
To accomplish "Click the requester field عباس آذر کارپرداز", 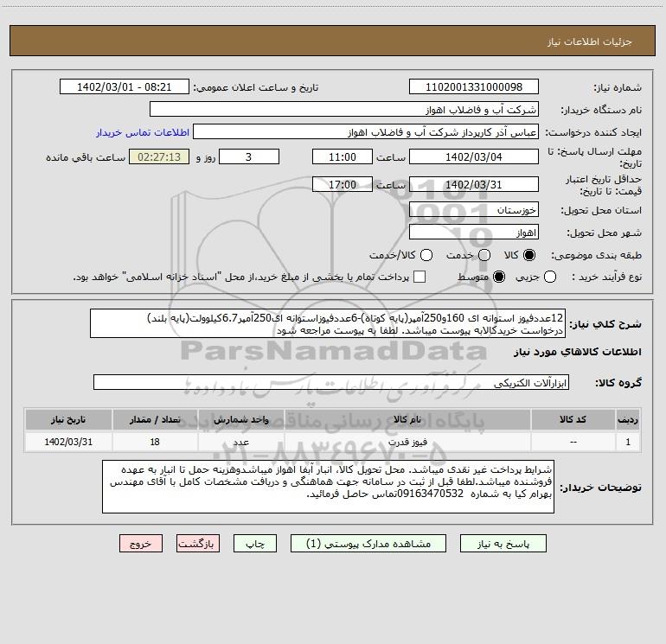I will [x=366, y=132].
